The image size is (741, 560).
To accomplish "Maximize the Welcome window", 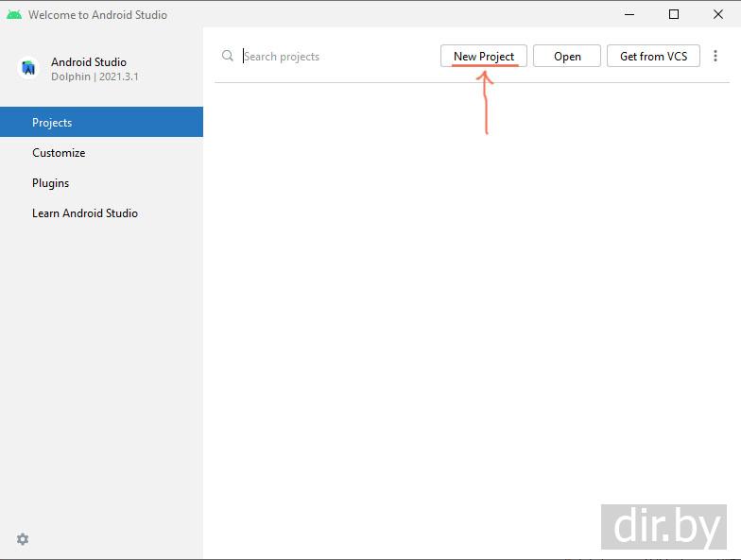I will [674, 15].
